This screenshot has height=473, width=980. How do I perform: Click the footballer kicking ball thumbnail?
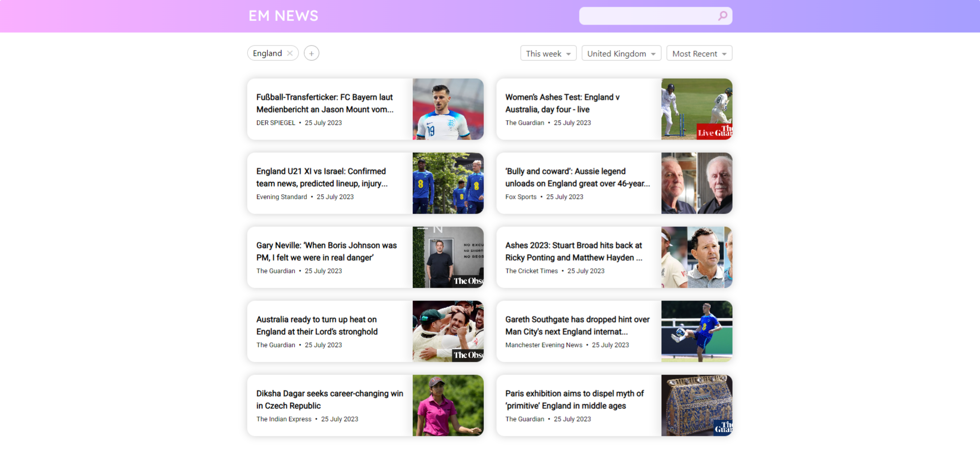697,332
